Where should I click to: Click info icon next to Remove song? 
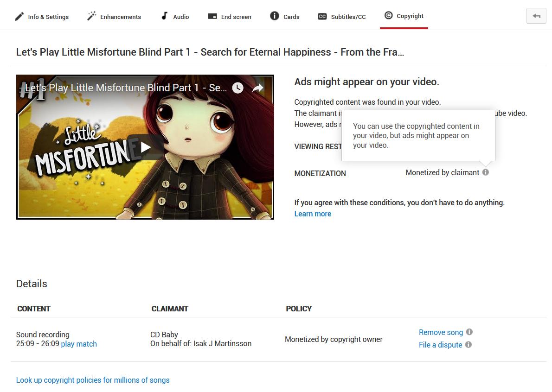pos(469,332)
